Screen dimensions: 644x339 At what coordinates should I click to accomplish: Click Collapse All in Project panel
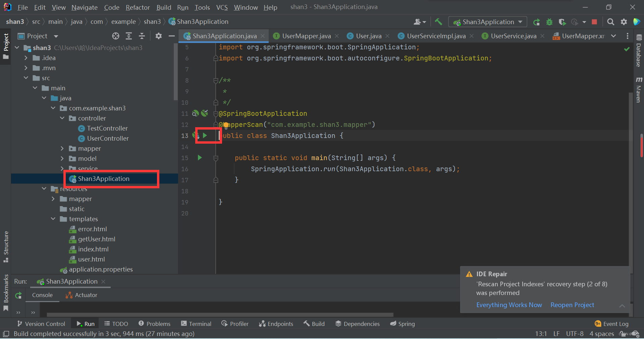pos(142,36)
